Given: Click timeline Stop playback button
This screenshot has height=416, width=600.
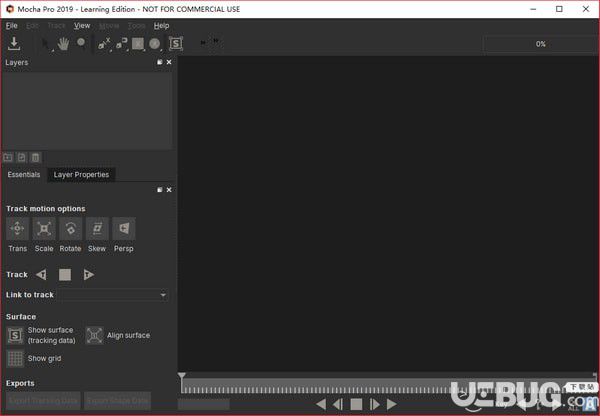Looking at the screenshot, I should tap(356, 404).
